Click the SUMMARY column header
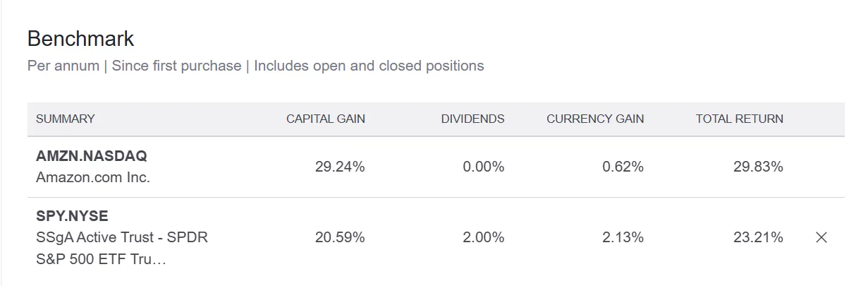868x286 pixels. pyautogui.click(x=66, y=119)
